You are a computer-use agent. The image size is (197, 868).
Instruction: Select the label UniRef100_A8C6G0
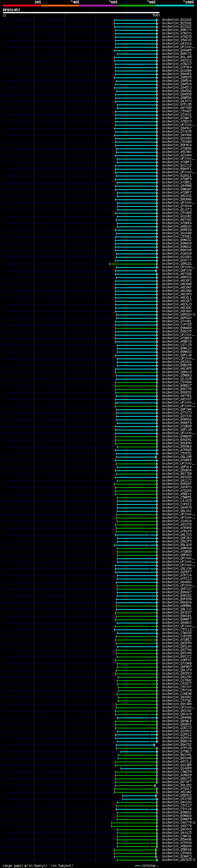(176, 311)
